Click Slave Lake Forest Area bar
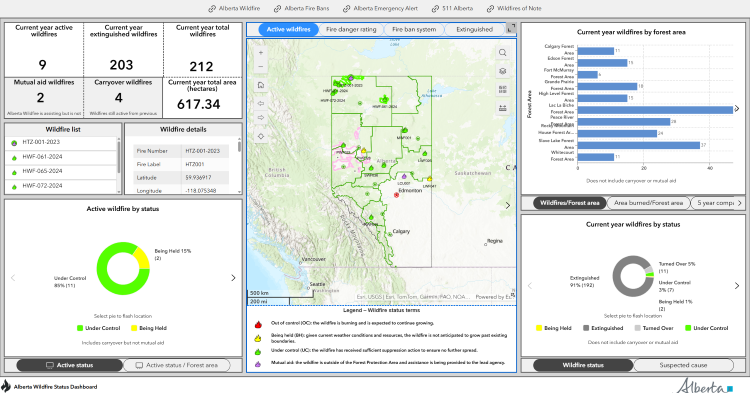The width and height of the screenshot is (750, 393). 639,145
